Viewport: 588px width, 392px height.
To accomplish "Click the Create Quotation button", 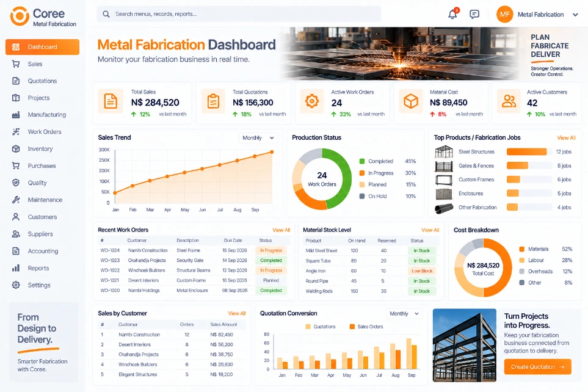I will coord(538,367).
